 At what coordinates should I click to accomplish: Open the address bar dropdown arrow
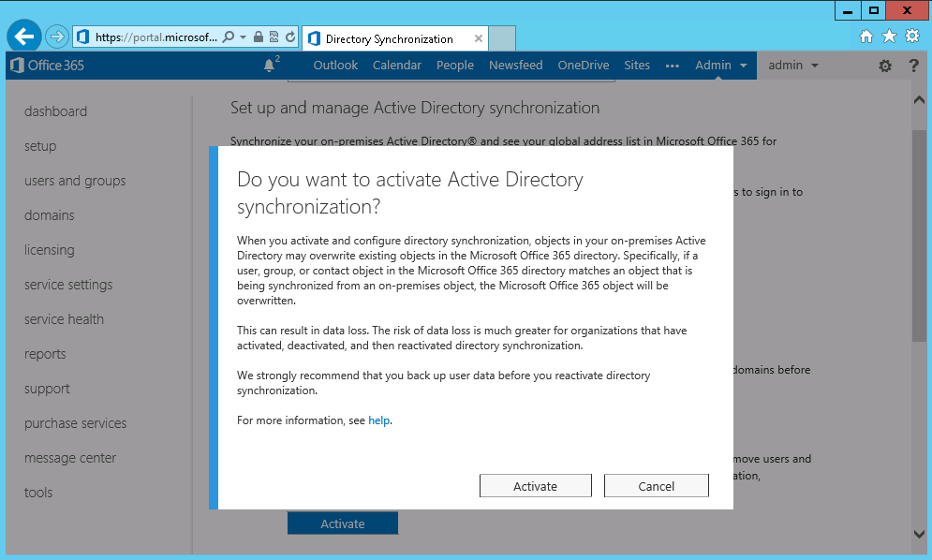click(x=244, y=37)
